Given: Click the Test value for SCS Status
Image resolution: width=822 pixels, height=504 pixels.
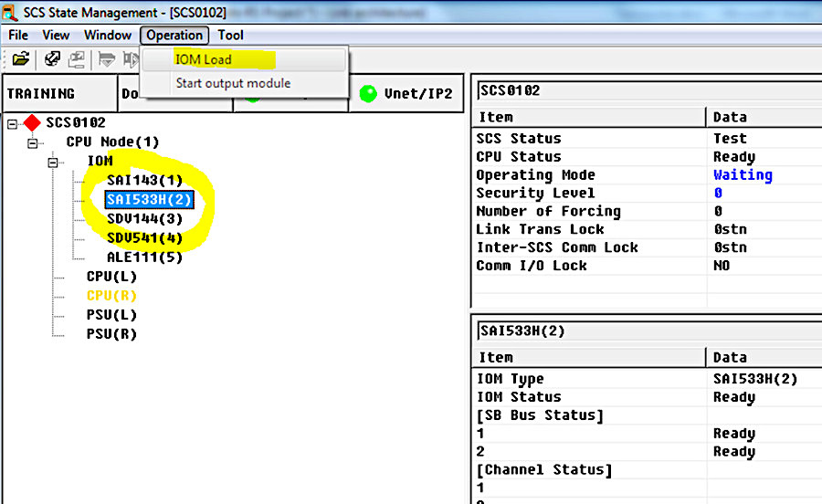Looking at the screenshot, I should point(730,139).
